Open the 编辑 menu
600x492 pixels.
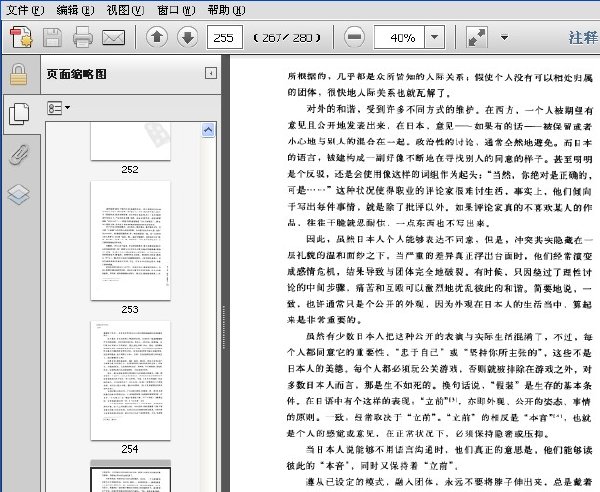tap(75, 10)
